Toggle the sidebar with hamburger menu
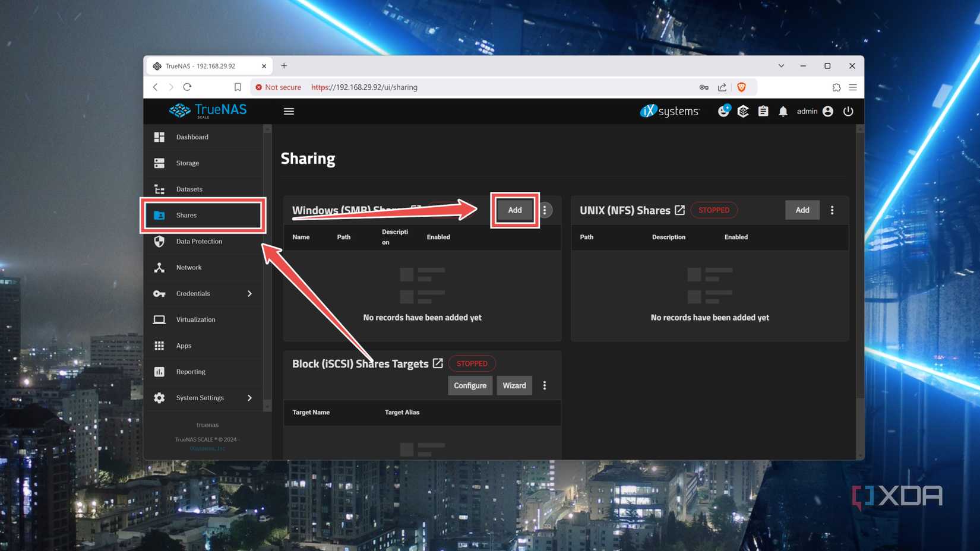The height and width of the screenshot is (551, 980). (x=289, y=111)
